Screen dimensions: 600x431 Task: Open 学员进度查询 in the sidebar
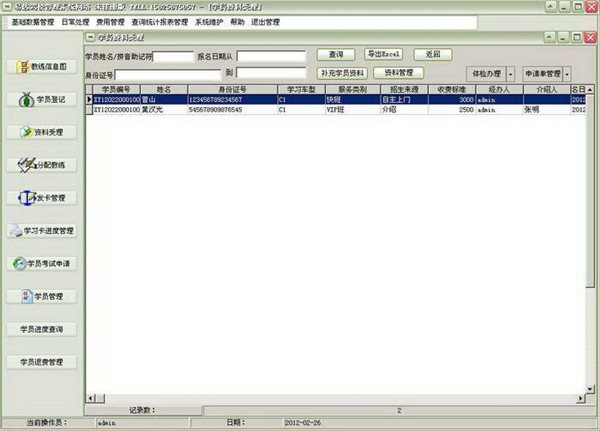pos(42,329)
